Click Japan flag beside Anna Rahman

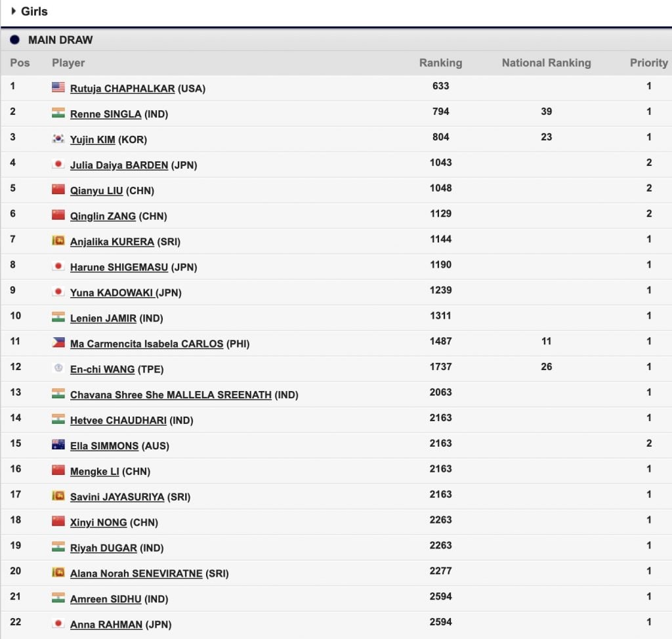coord(58,623)
